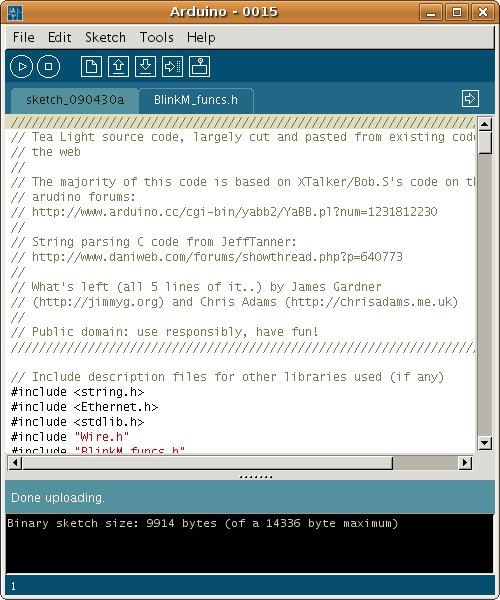Click the Open sketch up-arrow icon
Screen dimensions: 500x600
118,67
